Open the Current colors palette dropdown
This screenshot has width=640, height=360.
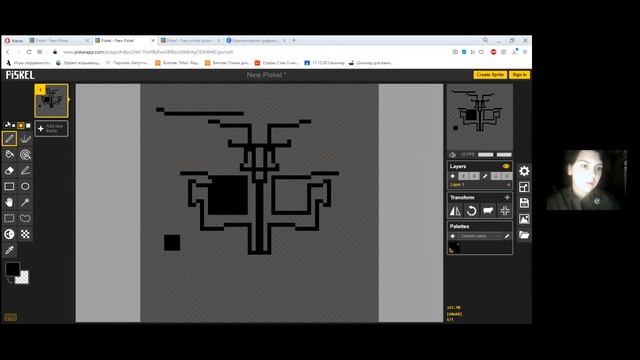(480, 236)
